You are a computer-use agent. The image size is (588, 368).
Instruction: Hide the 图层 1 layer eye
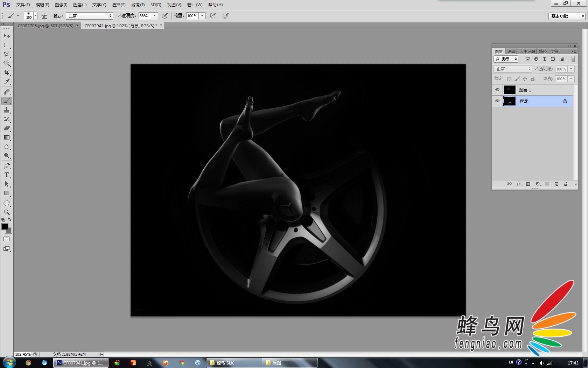pos(497,90)
